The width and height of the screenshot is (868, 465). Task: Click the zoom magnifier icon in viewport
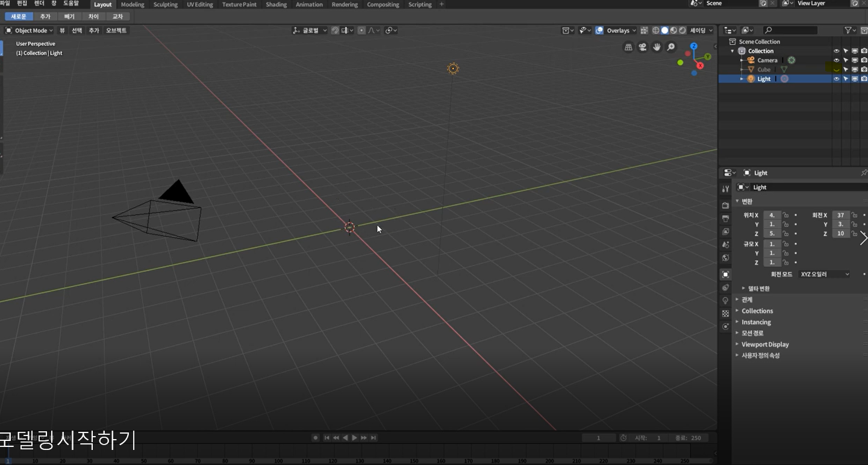pyautogui.click(x=670, y=47)
